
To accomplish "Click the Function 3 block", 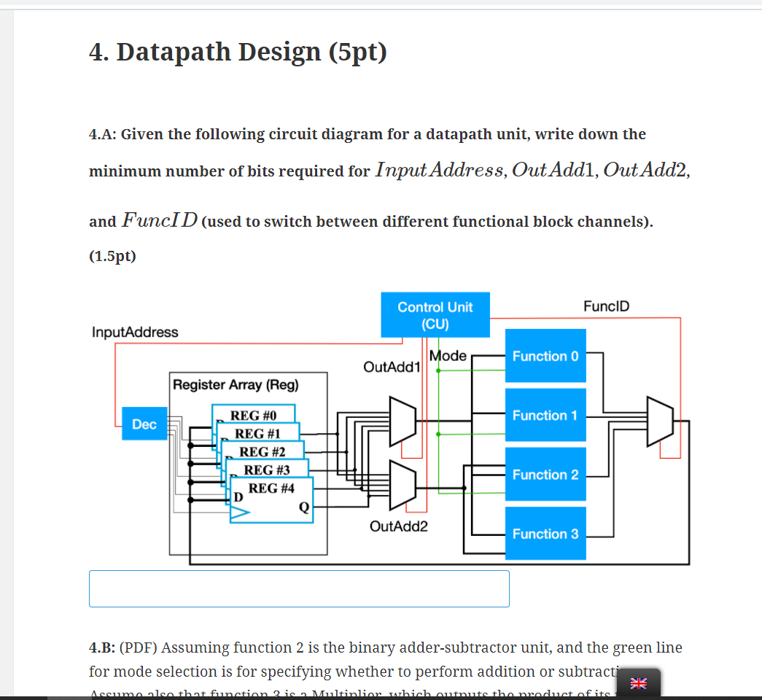I will 545,534.
